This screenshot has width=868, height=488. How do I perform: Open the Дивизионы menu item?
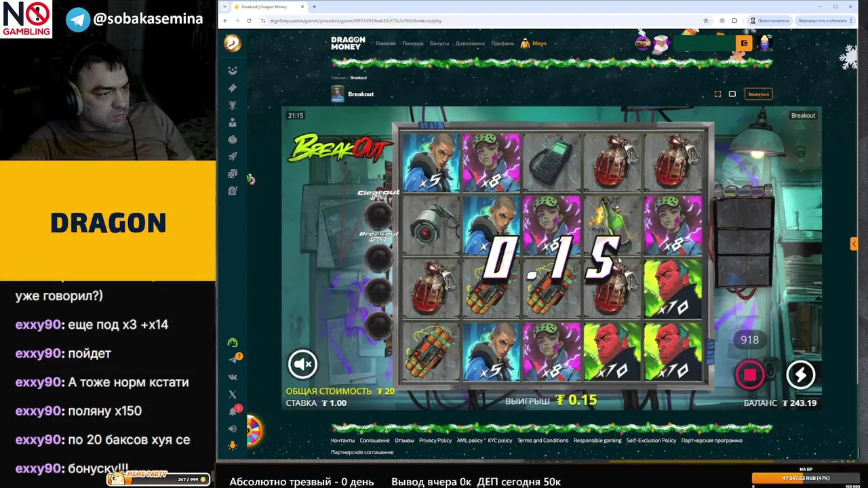(470, 43)
